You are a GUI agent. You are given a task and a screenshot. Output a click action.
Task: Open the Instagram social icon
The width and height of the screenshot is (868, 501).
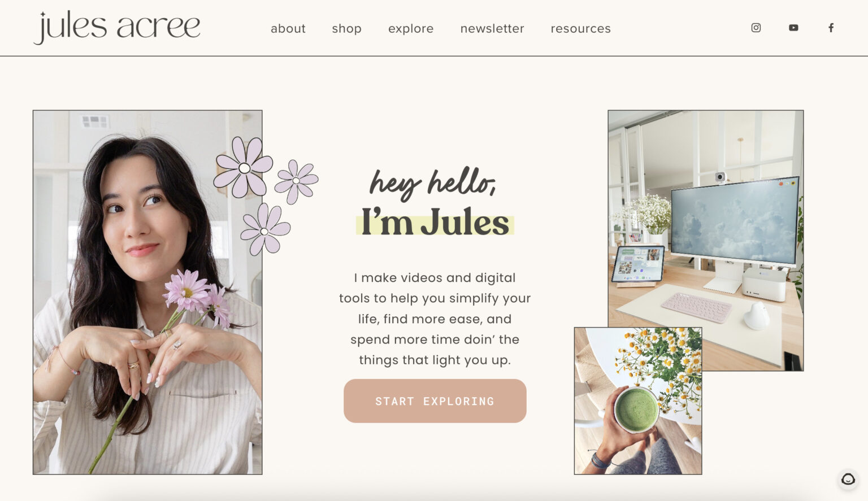coord(756,27)
